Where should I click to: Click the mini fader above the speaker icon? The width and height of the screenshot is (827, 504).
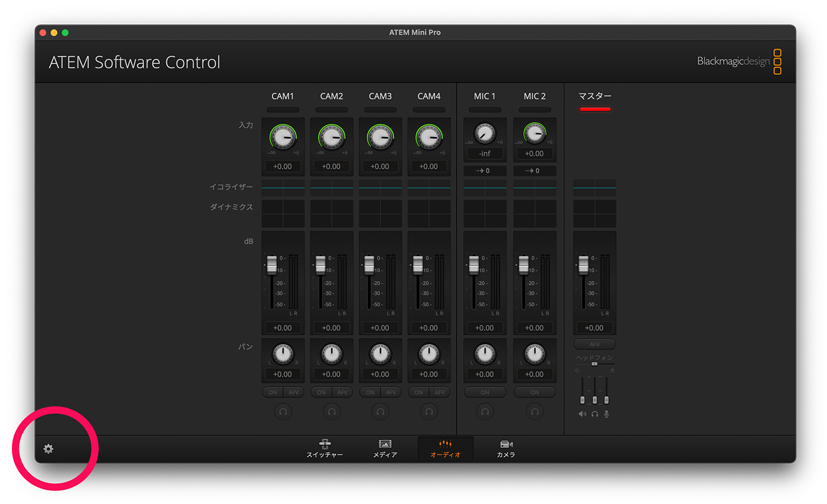coord(582,400)
